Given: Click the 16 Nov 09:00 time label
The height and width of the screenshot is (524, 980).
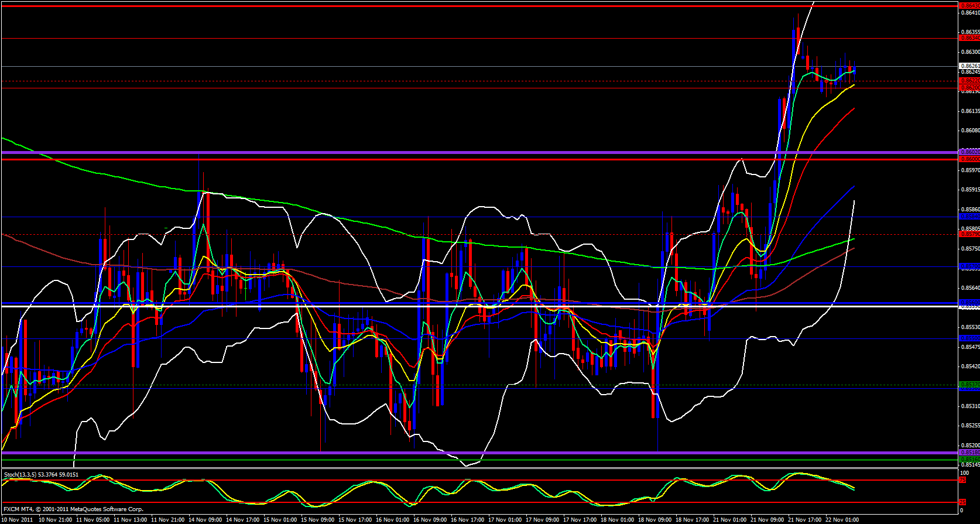Looking at the screenshot, I should click(432, 520).
